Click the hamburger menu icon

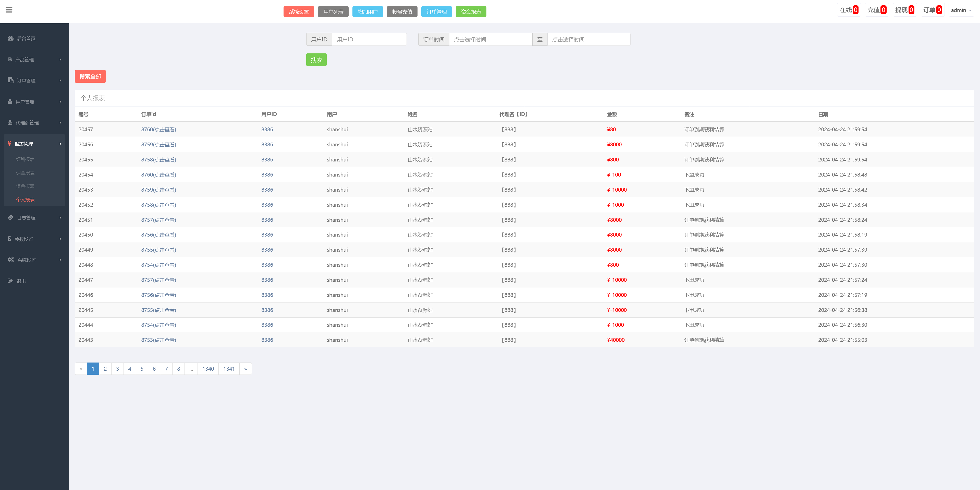[9, 10]
